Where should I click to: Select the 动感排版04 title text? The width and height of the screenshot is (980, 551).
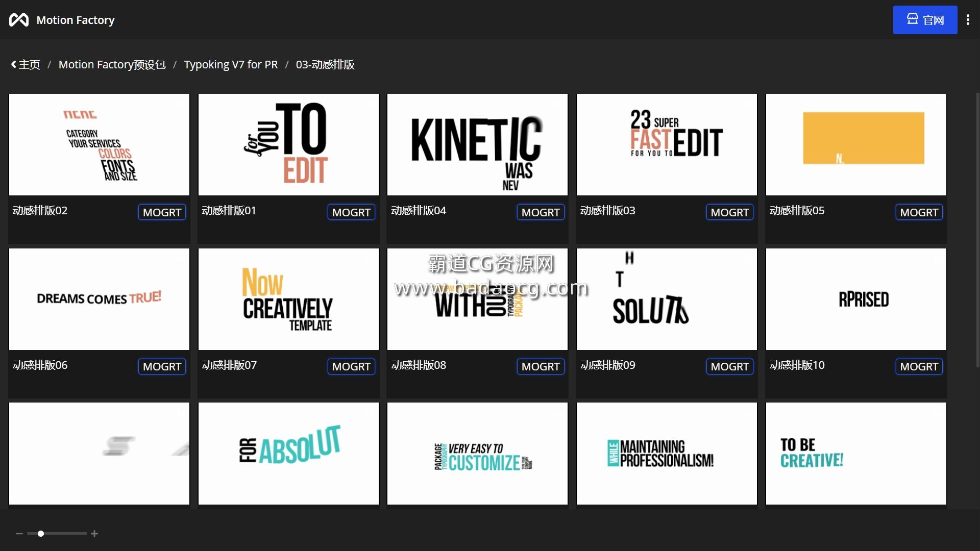click(419, 210)
